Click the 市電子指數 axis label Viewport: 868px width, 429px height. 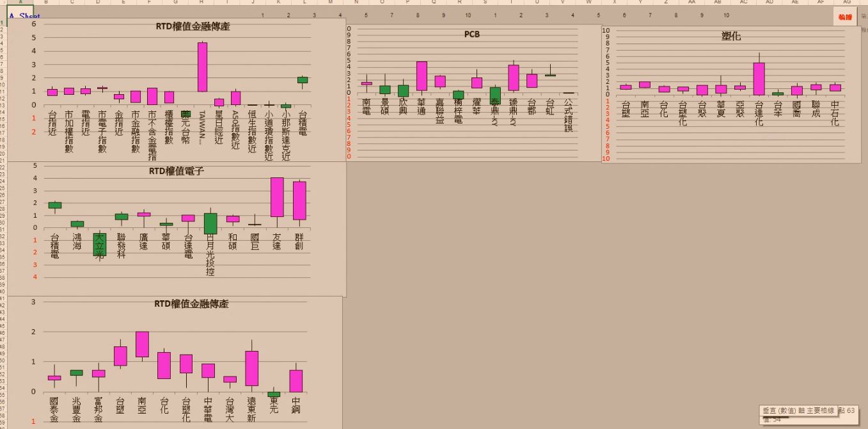point(102,131)
